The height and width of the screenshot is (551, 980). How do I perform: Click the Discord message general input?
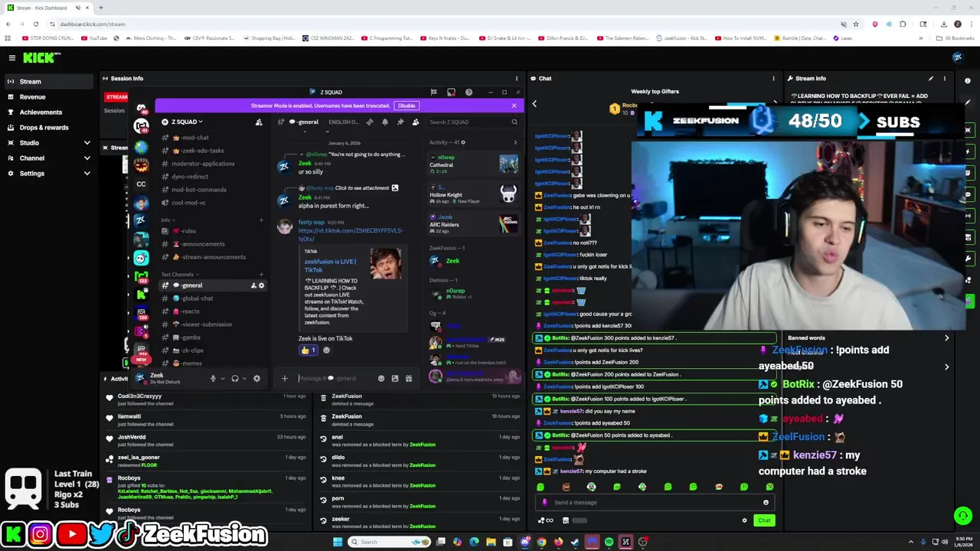[x=335, y=378]
